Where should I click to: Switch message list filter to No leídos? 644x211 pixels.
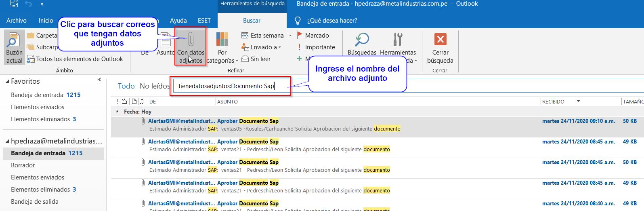(154, 86)
